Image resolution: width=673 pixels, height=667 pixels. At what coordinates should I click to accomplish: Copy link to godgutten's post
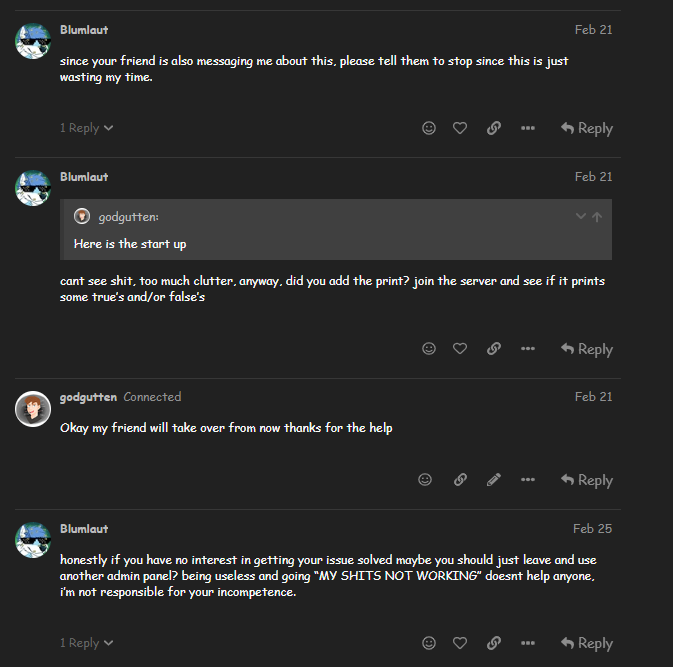coord(460,480)
